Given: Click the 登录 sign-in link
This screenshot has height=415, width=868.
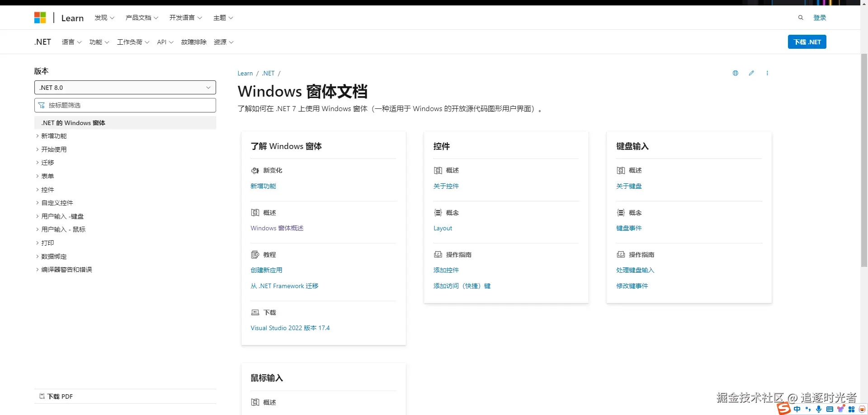Looking at the screenshot, I should click(820, 18).
